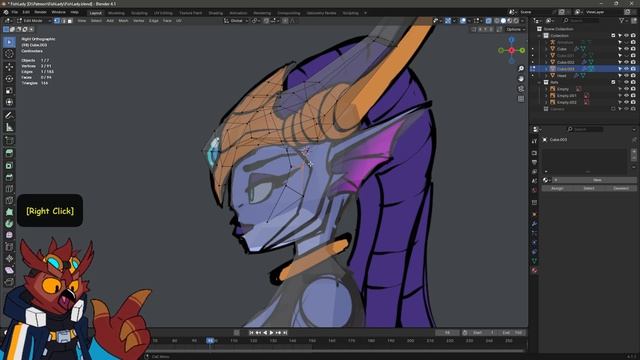Select the Move tool
Viewport: 640px width, 360px height.
(9, 67)
